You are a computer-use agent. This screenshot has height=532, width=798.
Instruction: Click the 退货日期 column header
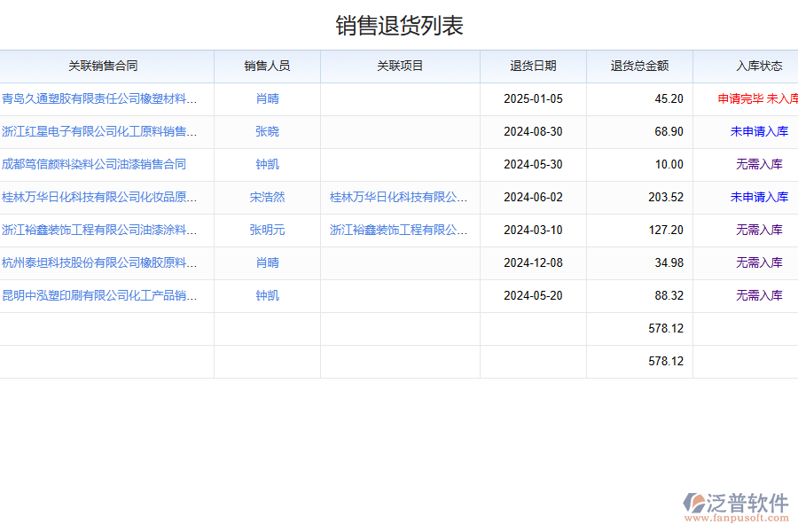(x=533, y=66)
